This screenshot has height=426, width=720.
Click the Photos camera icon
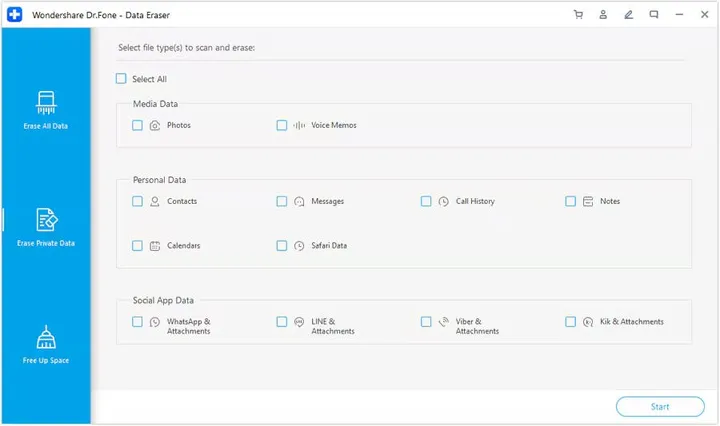[155, 125]
